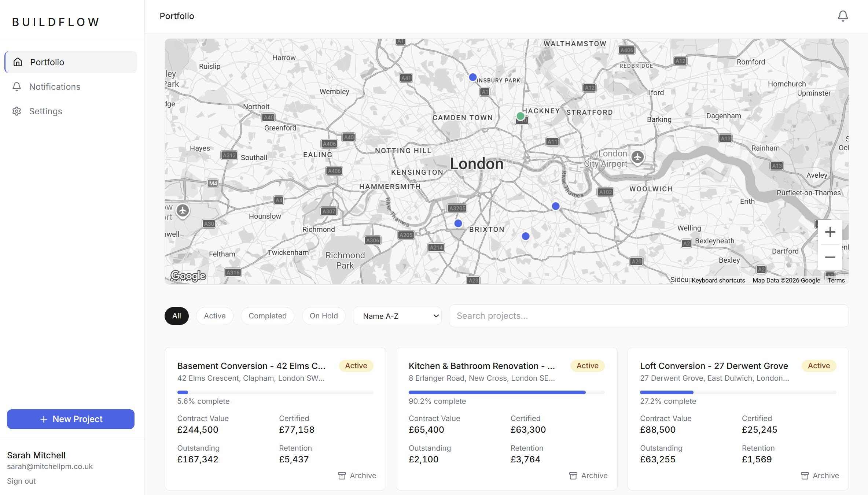Click the blue marker near Finsbury Park
The height and width of the screenshot is (495, 868).
click(x=473, y=77)
